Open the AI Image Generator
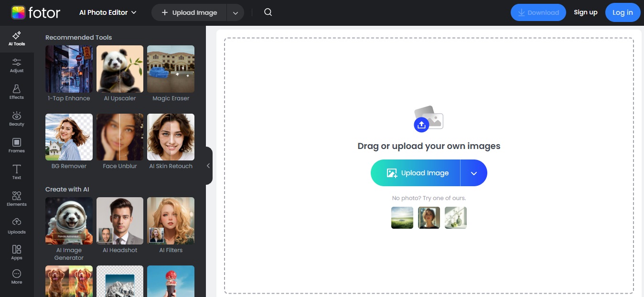Viewport: 644px width, 297px height. tap(69, 229)
